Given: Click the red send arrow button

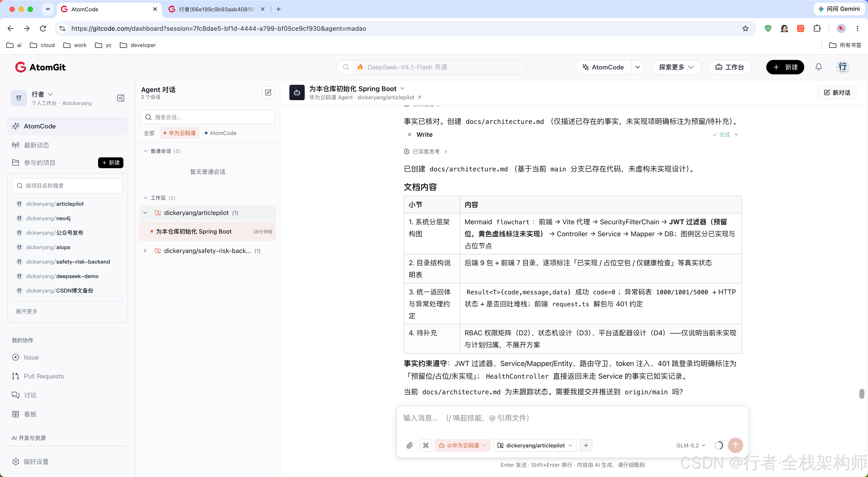Looking at the screenshot, I should 735,445.
